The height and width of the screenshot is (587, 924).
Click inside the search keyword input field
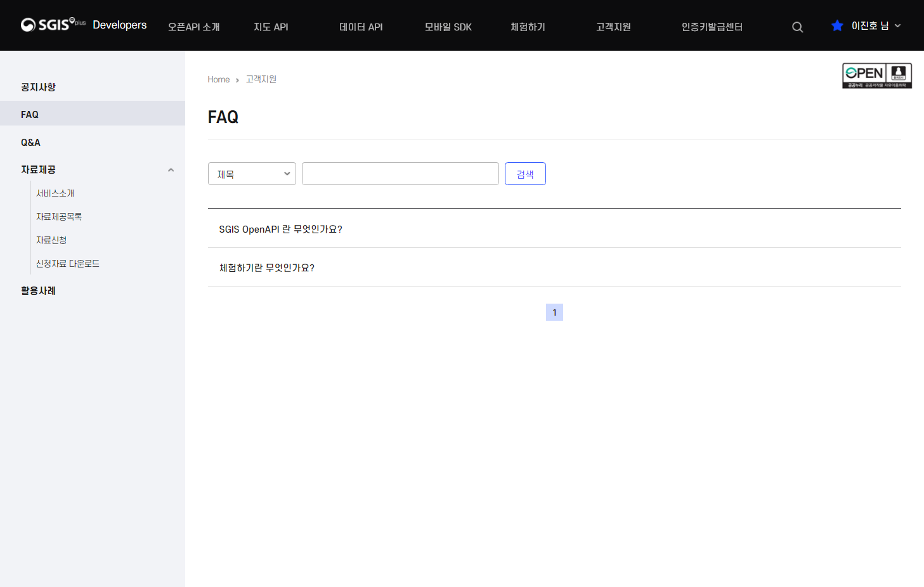pos(400,173)
